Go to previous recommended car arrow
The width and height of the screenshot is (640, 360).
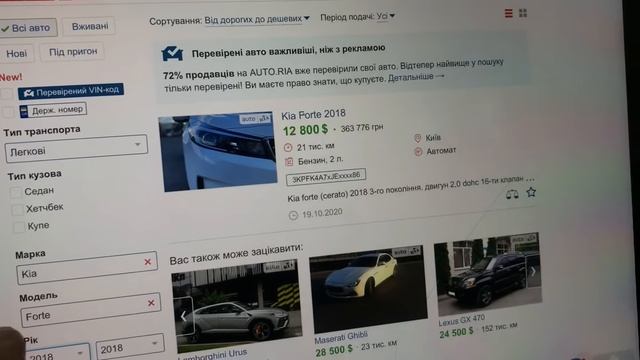(x=183, y=316)
